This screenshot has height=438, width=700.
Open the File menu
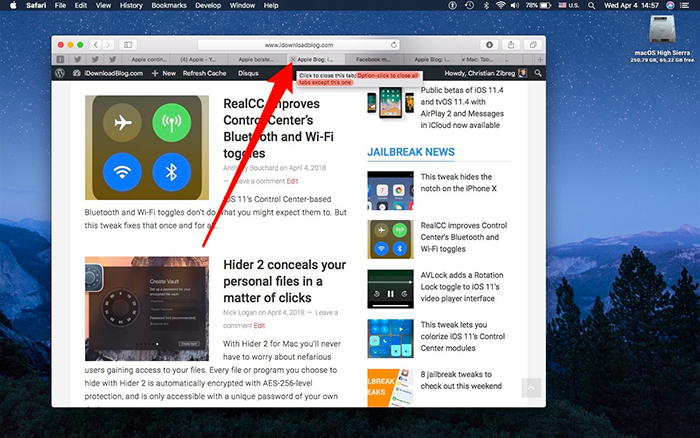click(x=60, y=5)
